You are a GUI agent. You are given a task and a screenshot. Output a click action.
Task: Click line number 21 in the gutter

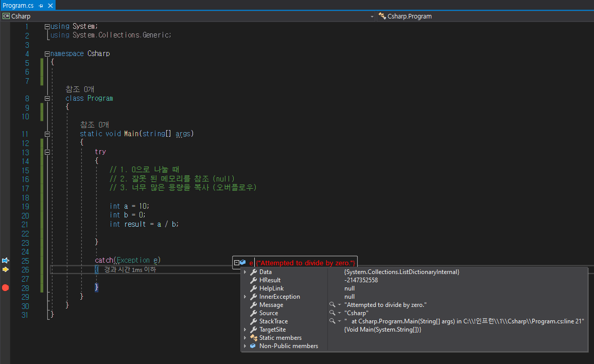[25, 225]
